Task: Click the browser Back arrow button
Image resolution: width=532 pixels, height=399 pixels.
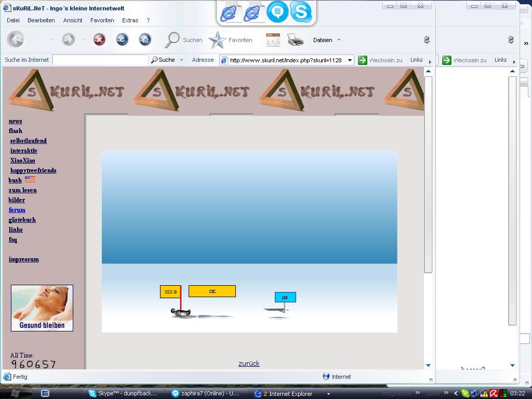Action: (x=16, y=39)
